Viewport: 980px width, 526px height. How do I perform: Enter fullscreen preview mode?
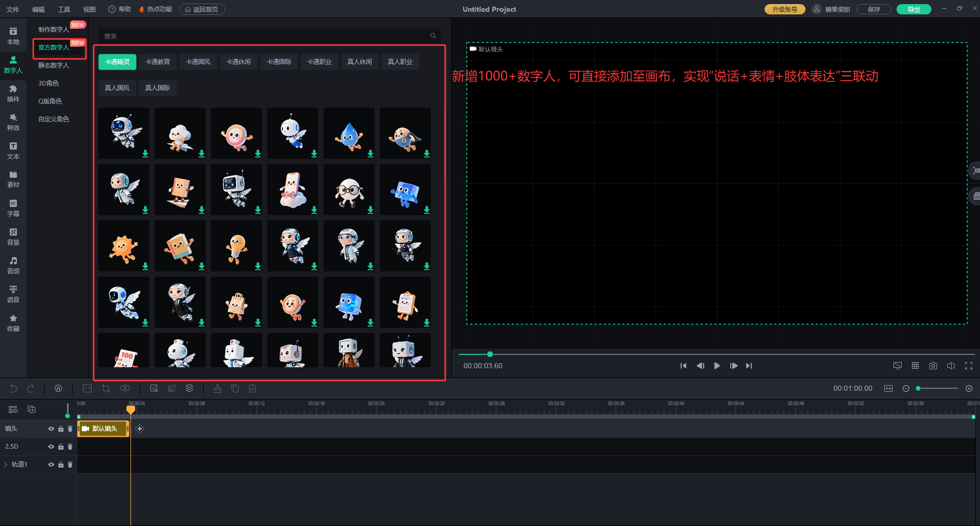pos(968,366)
